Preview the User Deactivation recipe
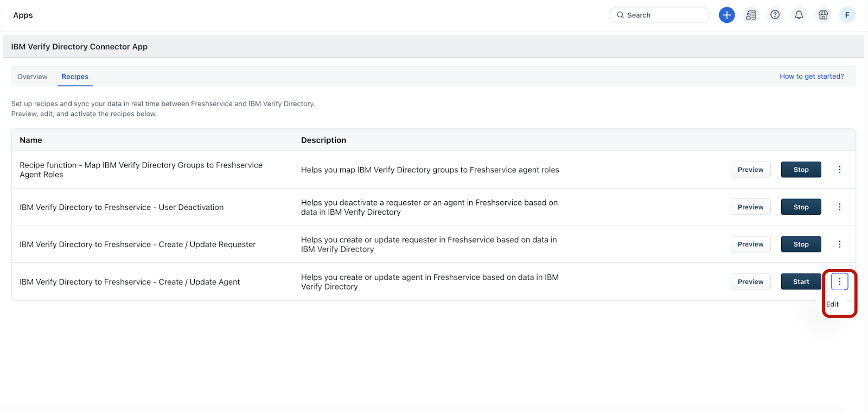Screen dimensions: 868x412 750,207
